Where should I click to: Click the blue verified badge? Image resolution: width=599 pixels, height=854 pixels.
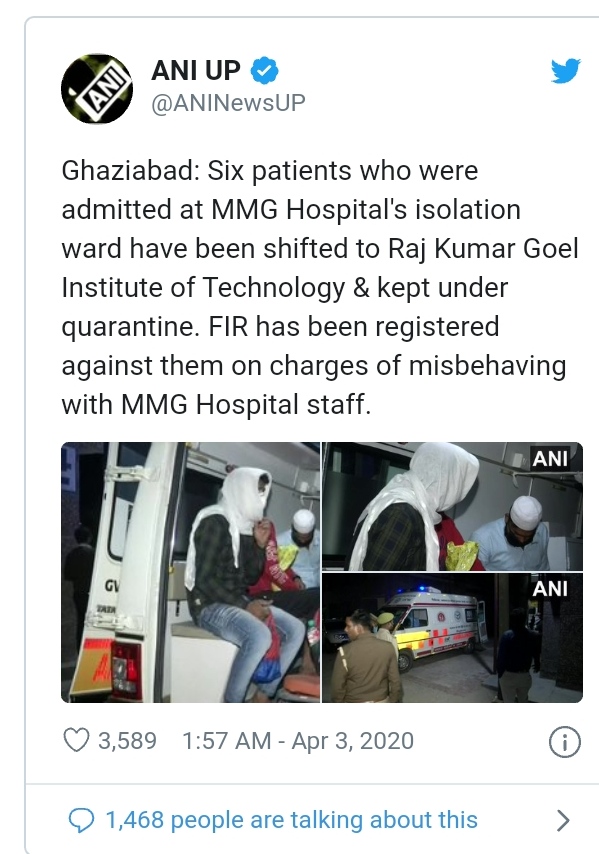pyautogui.click(x=265, y=70)
